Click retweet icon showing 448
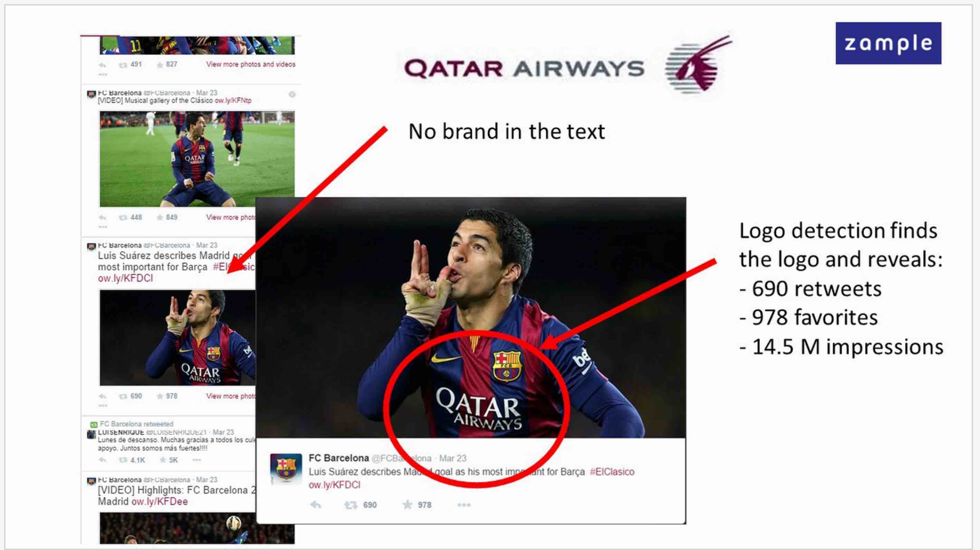This screenshot has width=980, height=550. coord(123,218)
